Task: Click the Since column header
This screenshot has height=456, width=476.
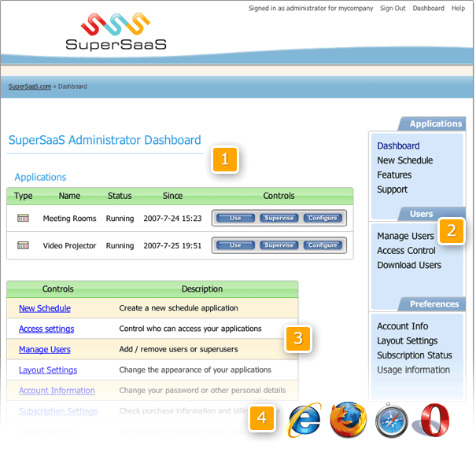Action: pyautogui.click(x=172, y=196)
